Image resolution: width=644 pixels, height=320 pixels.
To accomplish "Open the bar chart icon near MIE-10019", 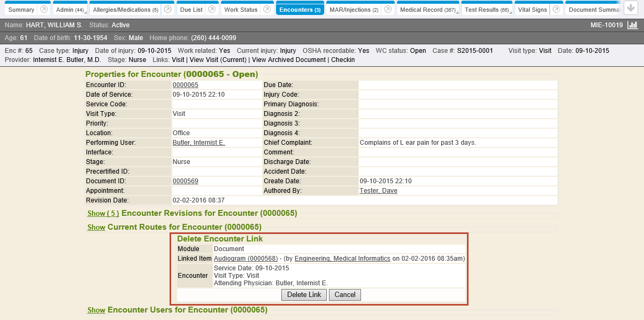I will [633, 25].
